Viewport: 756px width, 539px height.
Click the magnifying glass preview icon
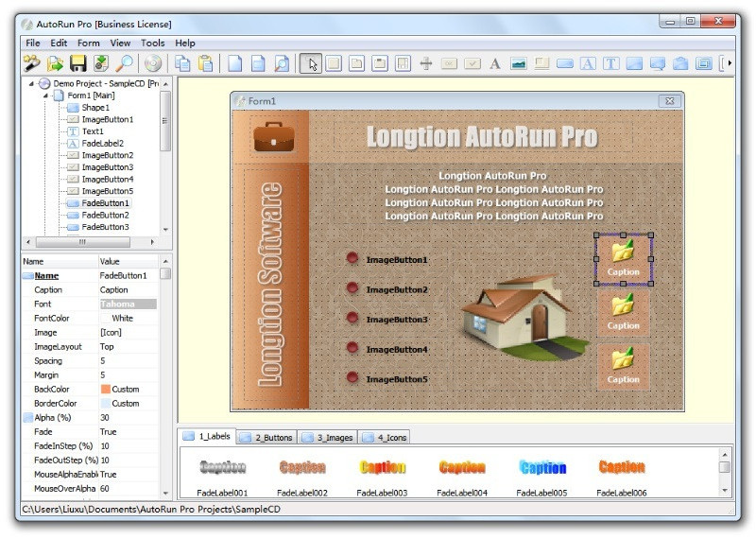[x=125, y=63]
